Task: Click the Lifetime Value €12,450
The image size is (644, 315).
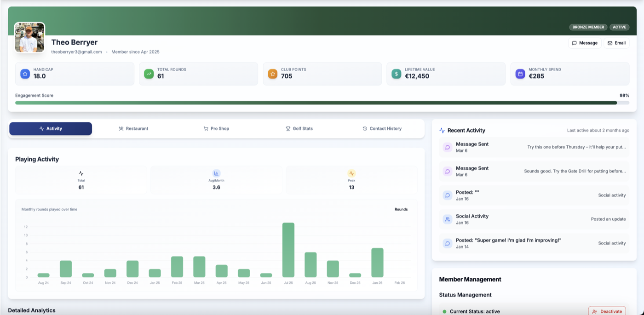Action: 417,76
